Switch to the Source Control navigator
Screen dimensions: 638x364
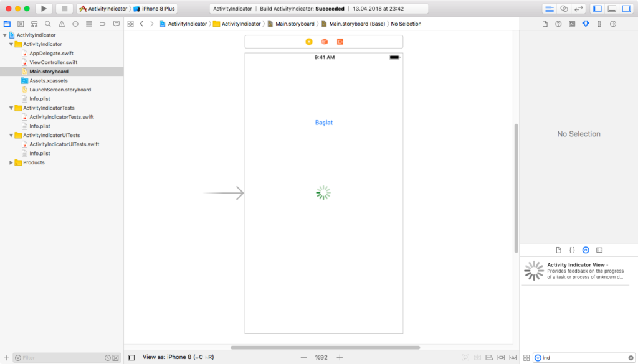21,24
